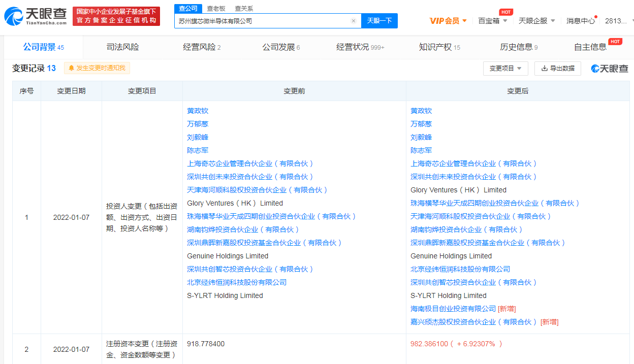Switch to the 查公司 search tab

pyautogui.click(x=188, y=9)
